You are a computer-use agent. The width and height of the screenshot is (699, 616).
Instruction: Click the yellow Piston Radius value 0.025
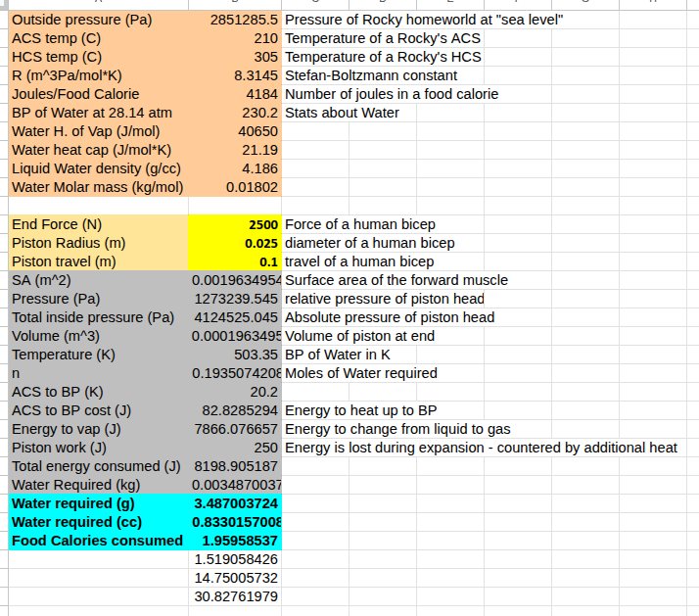coord(235,243)
